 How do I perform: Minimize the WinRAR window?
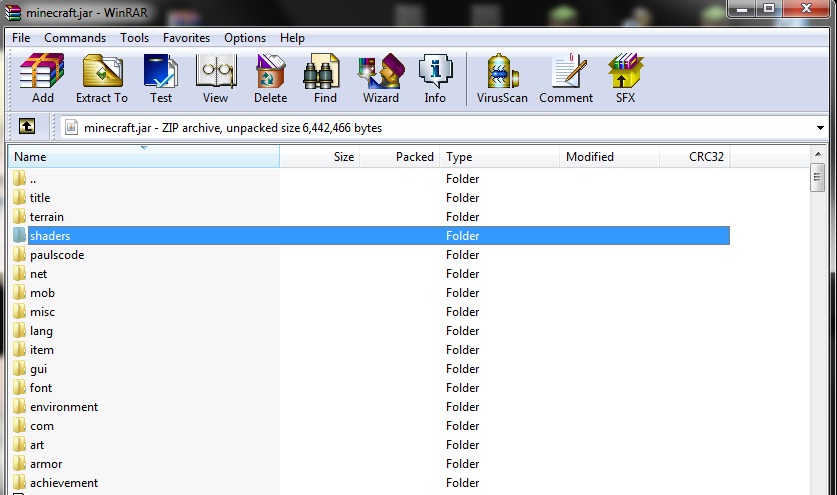click(x=741, y=9)
